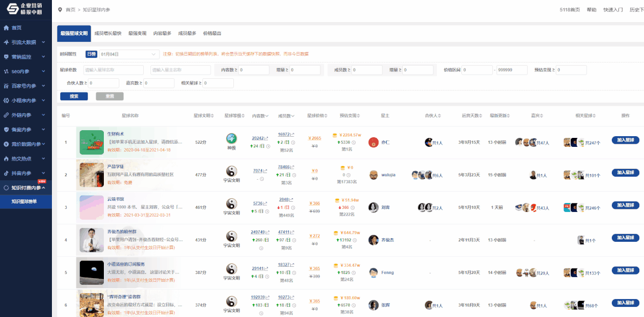This screenshot has width=644, height=317.
Task: Click 刘容's owner avatar
Action: pos(374,207)
